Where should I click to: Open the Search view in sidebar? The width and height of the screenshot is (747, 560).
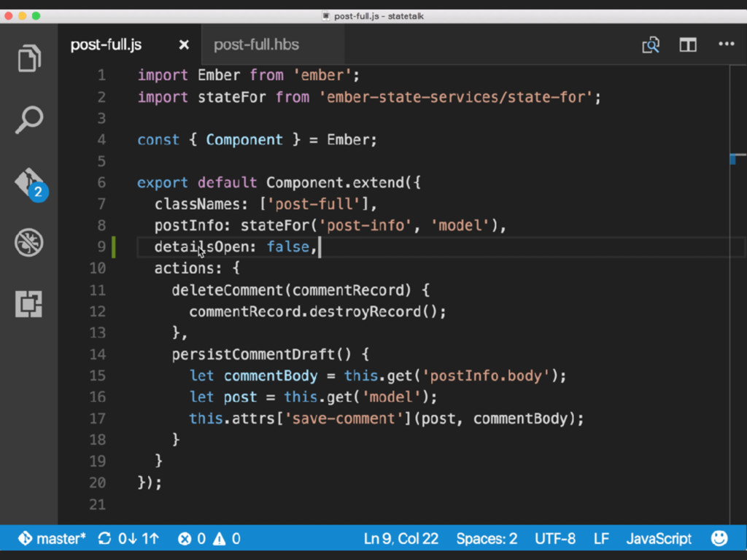pos(29,119)
